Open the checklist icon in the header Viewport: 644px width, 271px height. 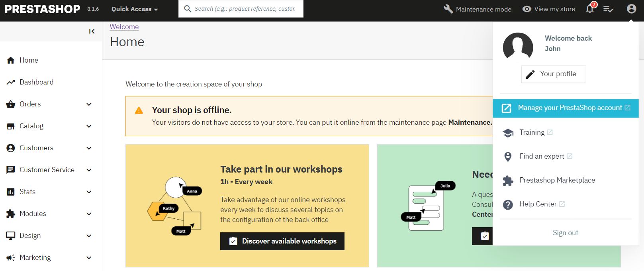point(608,9)
